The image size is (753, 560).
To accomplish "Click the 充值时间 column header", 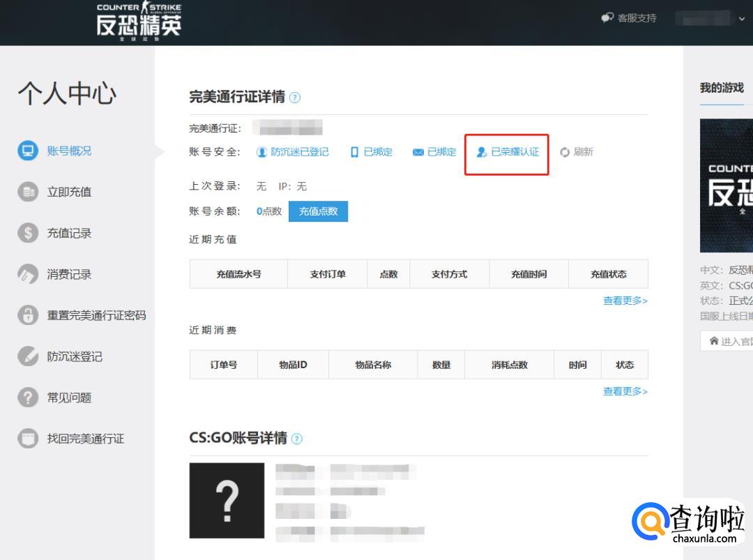I will [x=529, y=274].
